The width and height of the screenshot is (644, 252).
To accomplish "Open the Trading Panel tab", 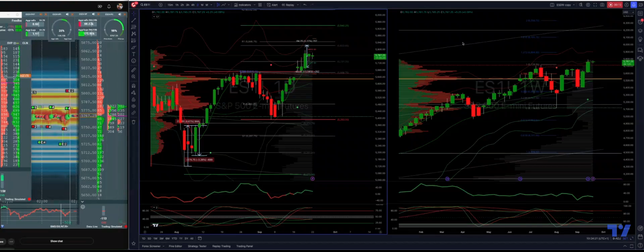I will [x=244, y=246].
